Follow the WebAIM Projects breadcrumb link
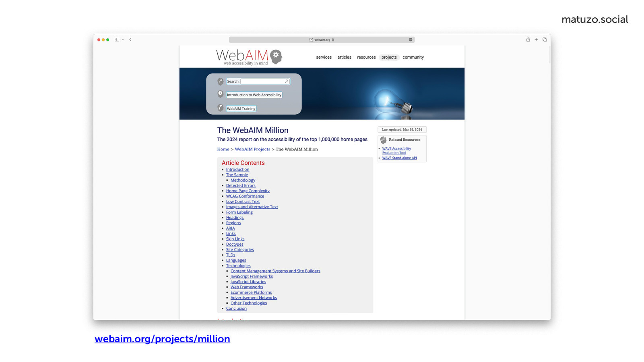 252,149
